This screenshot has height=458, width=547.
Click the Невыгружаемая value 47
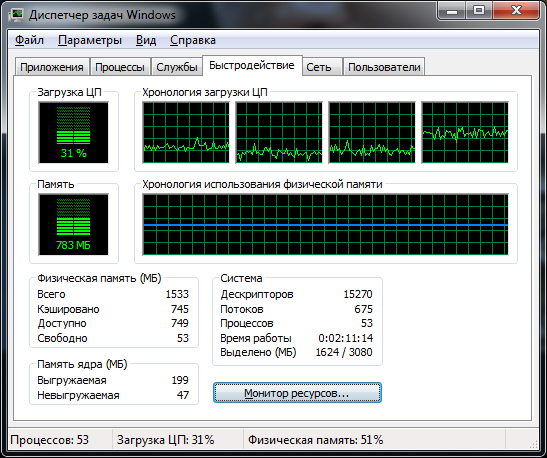183,395
